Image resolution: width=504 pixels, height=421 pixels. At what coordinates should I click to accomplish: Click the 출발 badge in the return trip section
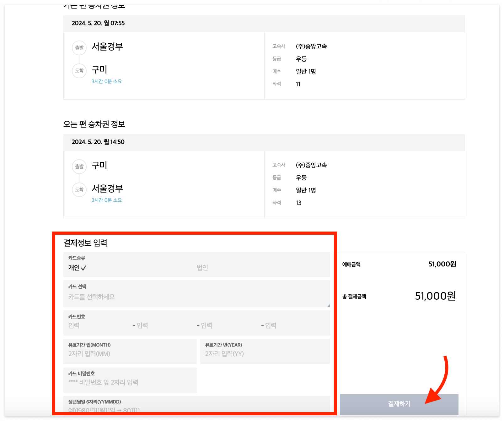pos(79,167)
